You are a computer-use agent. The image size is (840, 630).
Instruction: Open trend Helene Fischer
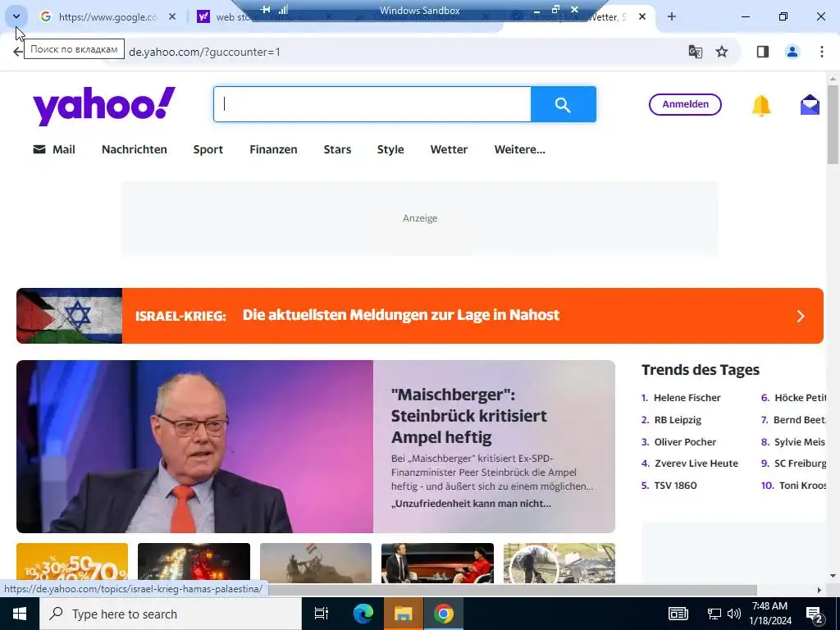tap(687, 398)
